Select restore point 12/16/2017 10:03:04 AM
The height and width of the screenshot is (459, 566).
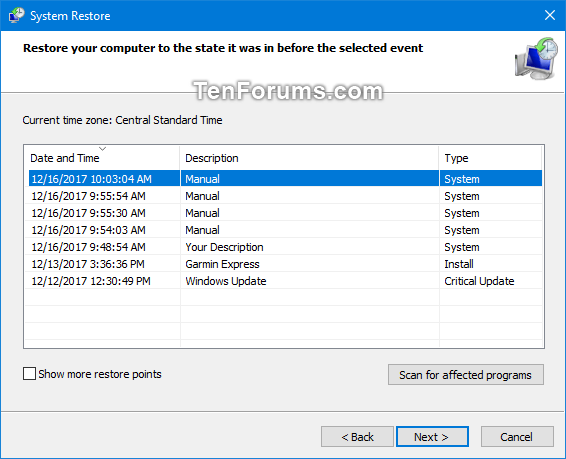pos(285,179)
